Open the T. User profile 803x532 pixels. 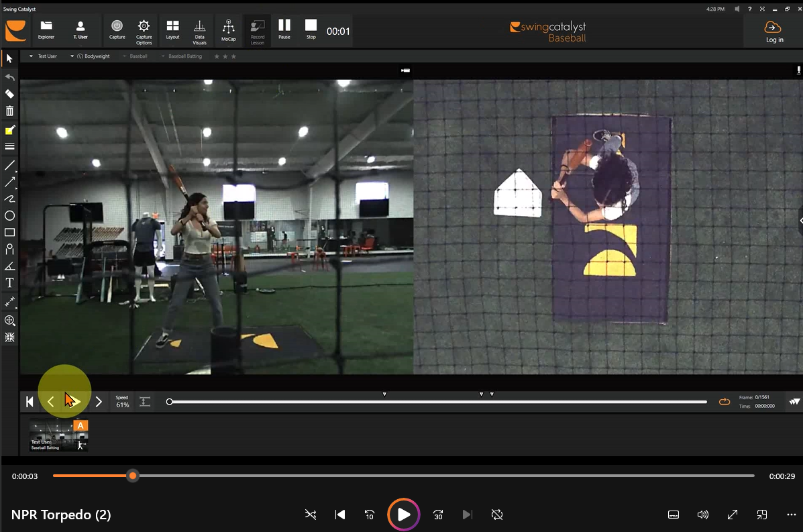pyautogui.click(x=81, y=30)
